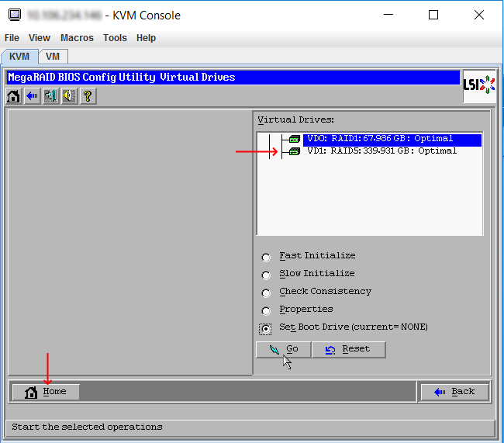Click the Fast Initialize label text
This screenshot has height=443, width=504.
(317, 256)
